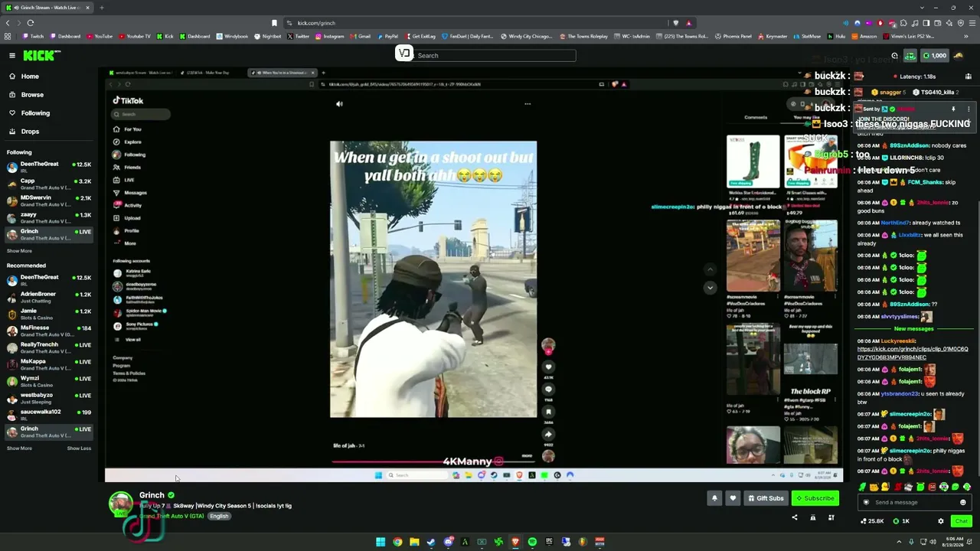Click the kick.com/grinch address bar

click(x=475, y=23)
